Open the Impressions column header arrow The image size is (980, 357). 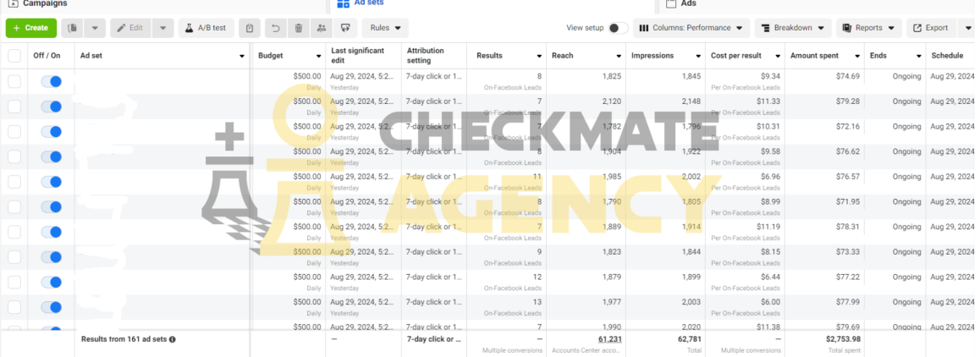click(x=697, y=57)
